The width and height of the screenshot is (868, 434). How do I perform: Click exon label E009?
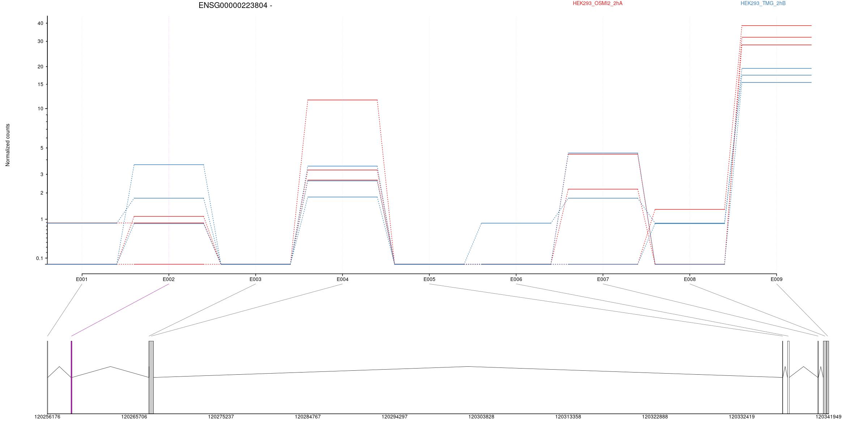(x=776, y=279)
